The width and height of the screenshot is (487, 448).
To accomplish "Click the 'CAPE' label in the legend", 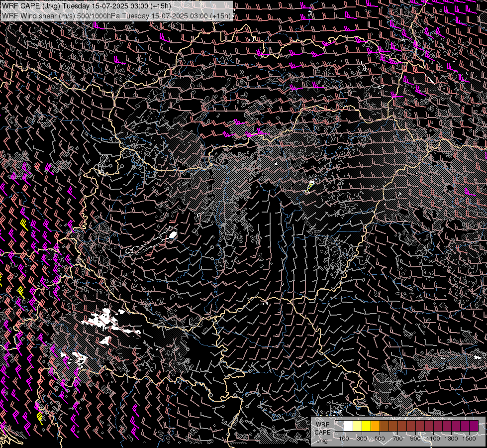I will pyautogui.click(x=322, y=433).
